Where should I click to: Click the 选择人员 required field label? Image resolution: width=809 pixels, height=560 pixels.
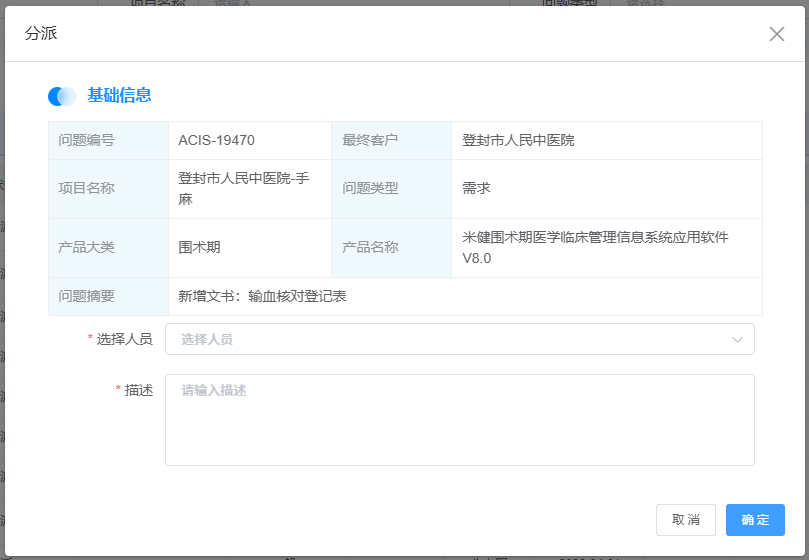[x=124, y=340]
